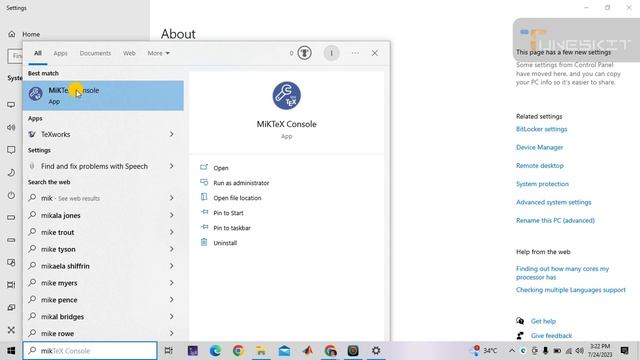640x360 pixels.
Task: Open the notification center icon
Action: (x=624, y=351)
